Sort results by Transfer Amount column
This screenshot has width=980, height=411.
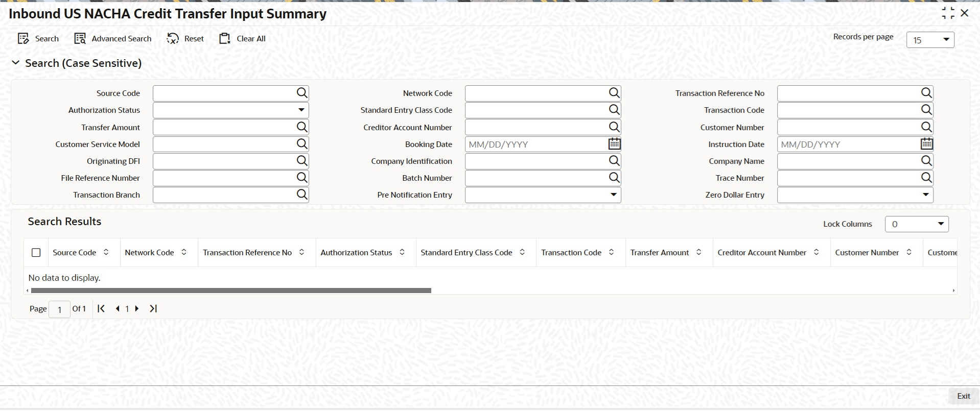coord(698,252)
